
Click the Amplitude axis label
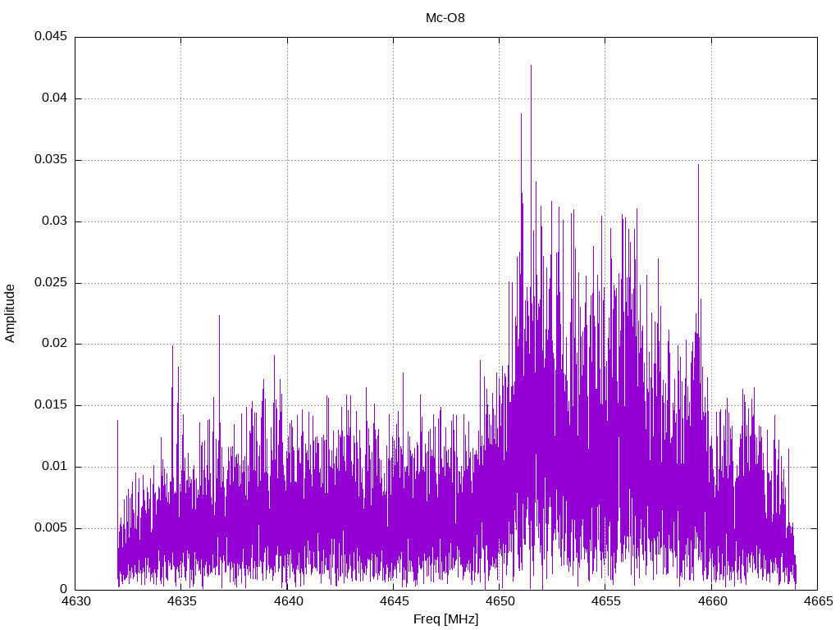click(x=10, y=313)
